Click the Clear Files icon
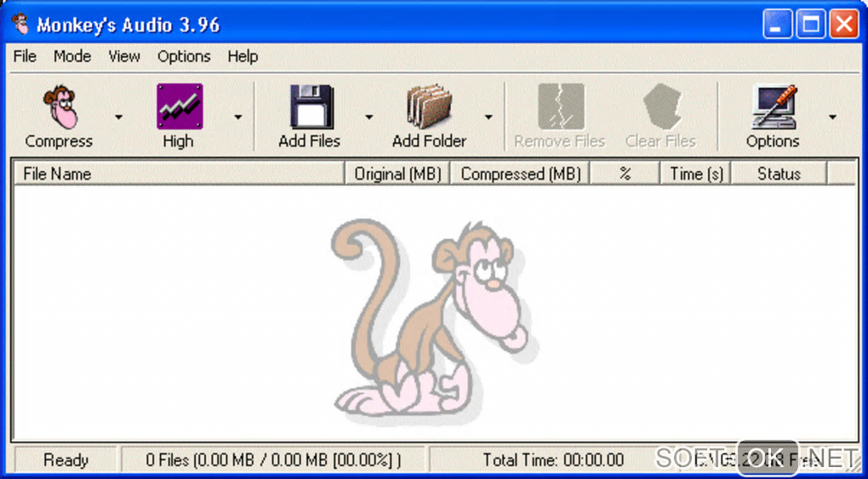Image resolution: width=868 pixels, height=479 pixels. (x=662, y=106)
